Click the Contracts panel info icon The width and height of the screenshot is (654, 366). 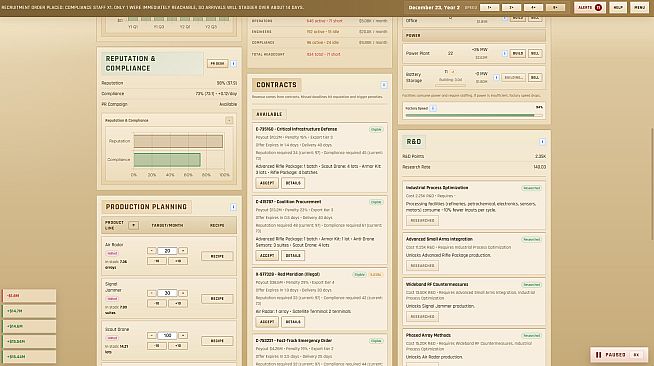[384, 85]
